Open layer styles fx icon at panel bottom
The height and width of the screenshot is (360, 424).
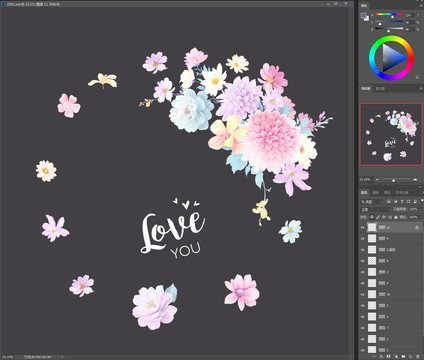381,357
